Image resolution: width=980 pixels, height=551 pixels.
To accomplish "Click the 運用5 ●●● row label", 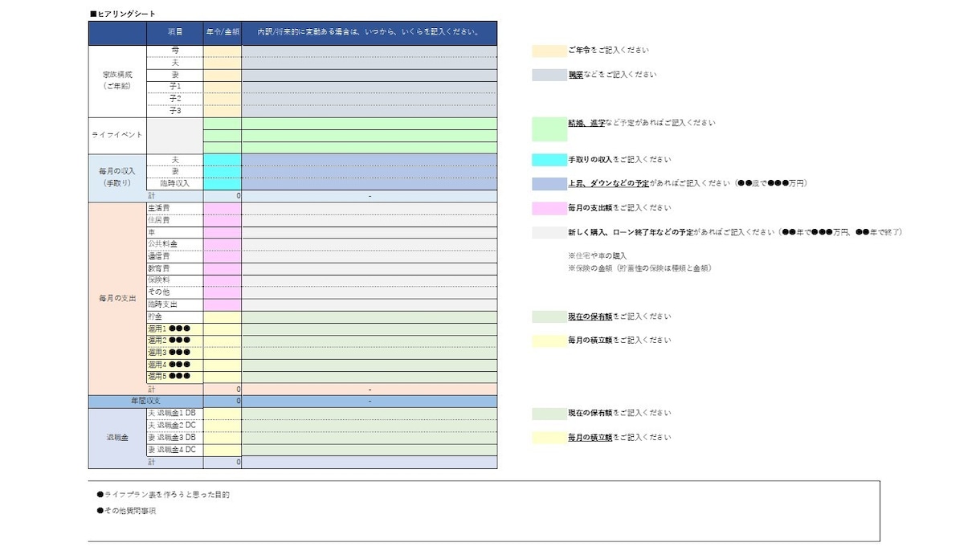I will 175,377.
